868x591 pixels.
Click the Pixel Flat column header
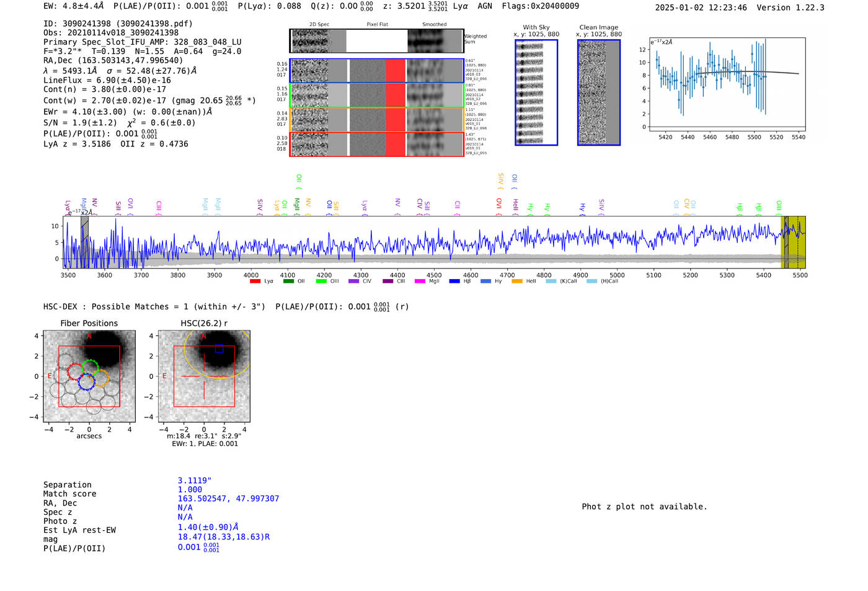click(377, 25)
